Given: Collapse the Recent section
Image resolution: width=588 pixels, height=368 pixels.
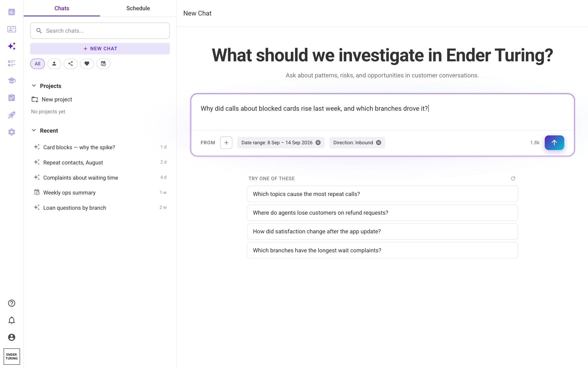Looking at the screenshot, I should coord(34,130).
